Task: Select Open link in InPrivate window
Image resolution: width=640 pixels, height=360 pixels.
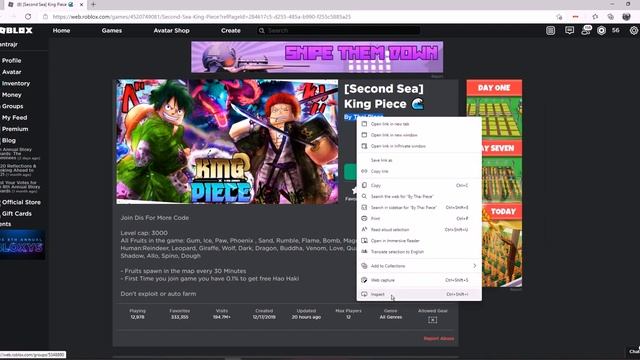Action: tap(419, 146)
